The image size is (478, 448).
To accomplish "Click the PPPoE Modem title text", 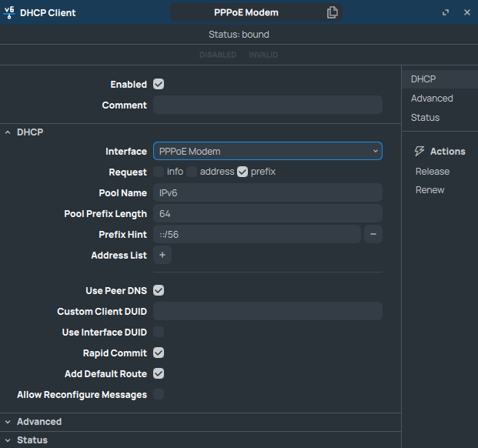I will [246, 12].
